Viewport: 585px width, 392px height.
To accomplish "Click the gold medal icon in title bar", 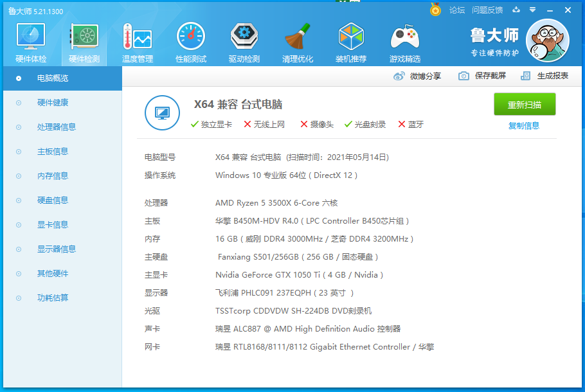I will coord(435,10).
